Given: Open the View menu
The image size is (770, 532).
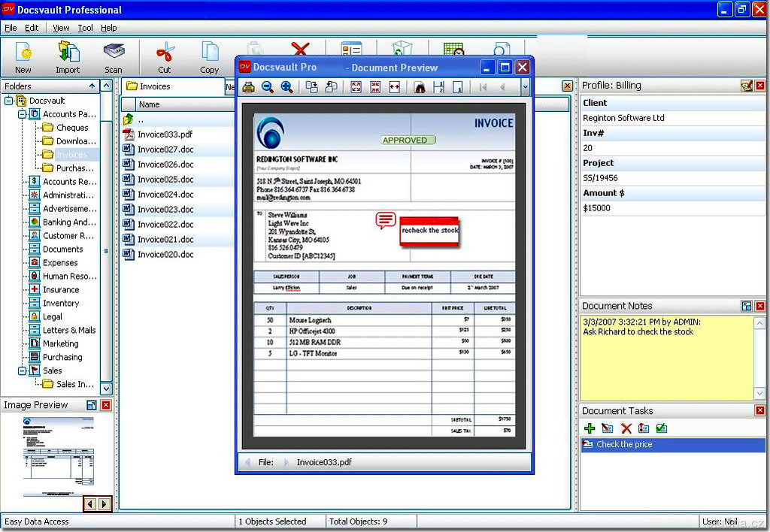Looking at the screenshot, I should tap(61, 28).
